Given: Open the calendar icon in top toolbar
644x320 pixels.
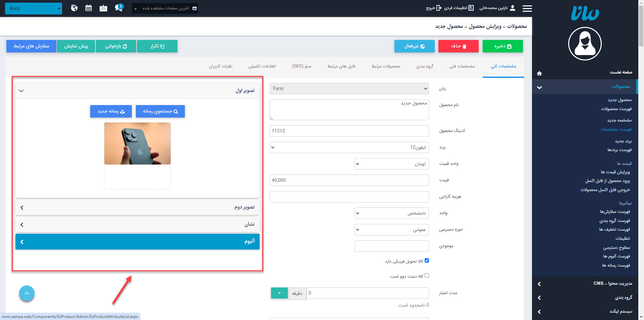Looking at the screenshot, I should (89, 8).
